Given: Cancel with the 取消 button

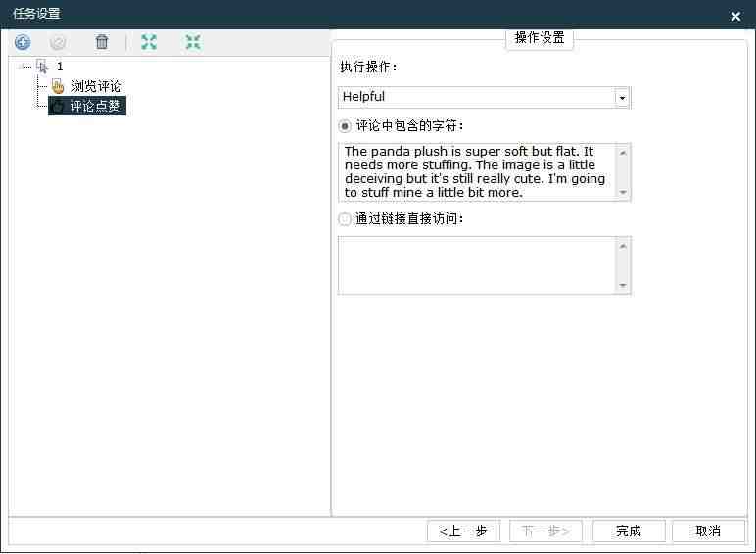Looking at the screenshot, I should coord(708,531).
